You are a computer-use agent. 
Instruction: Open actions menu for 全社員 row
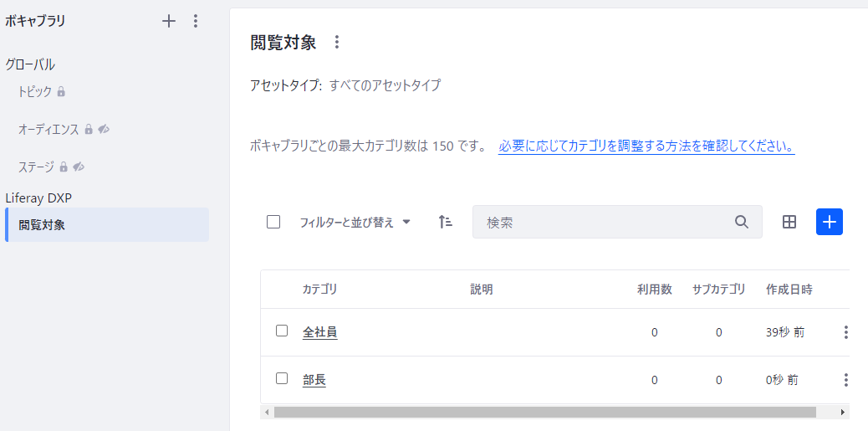coord(845,332)
